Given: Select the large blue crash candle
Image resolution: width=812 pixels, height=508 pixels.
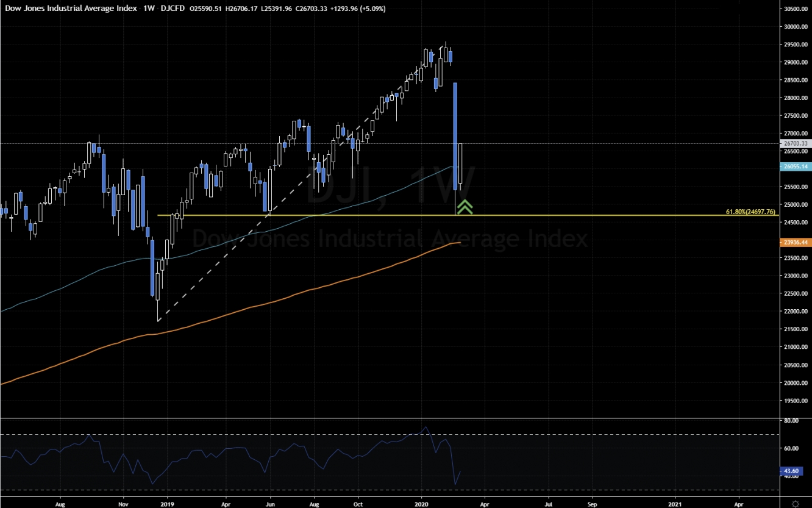Looking at the screenshot, I should click(x=455, y=136).
